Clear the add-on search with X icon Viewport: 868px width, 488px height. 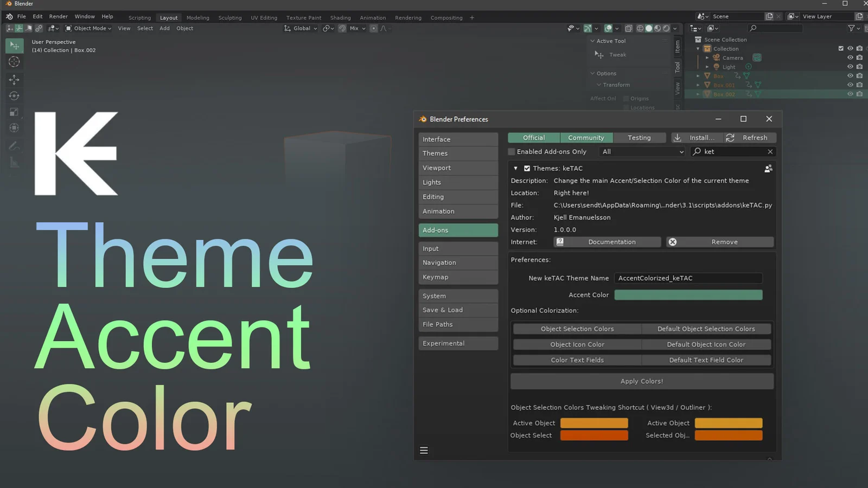[x=770, y=152]
